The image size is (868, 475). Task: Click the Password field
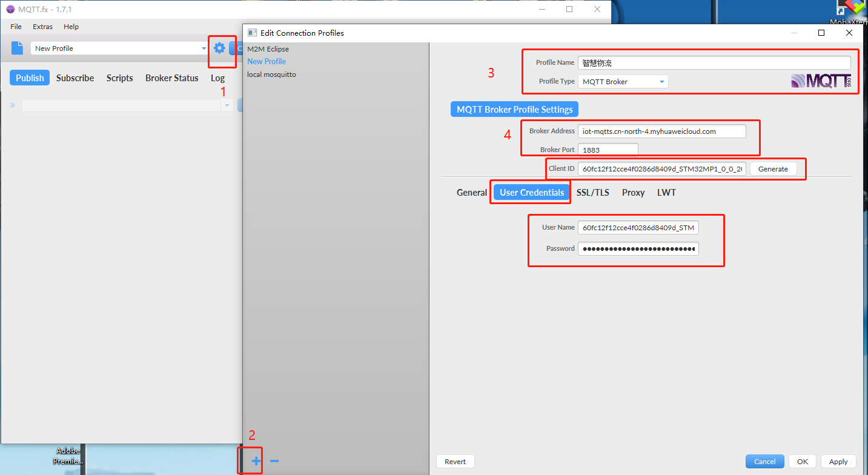coord(638,248)
